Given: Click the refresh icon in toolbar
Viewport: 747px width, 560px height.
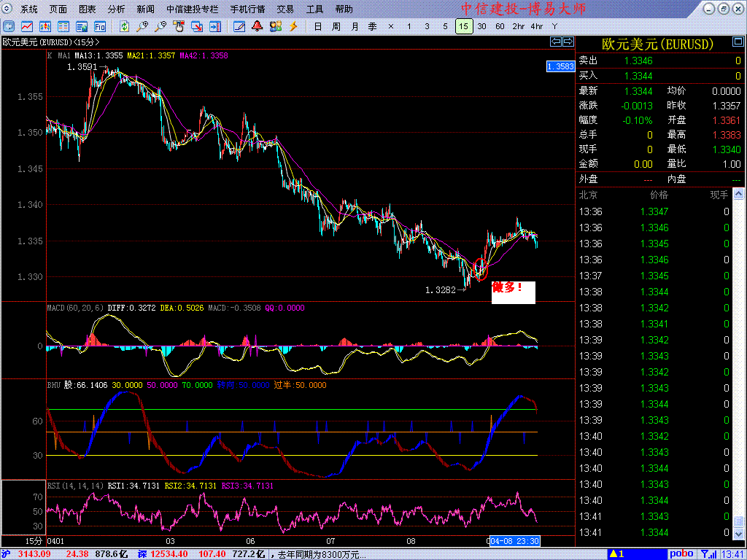Looking at the screenshot, I should coord(124,26).
